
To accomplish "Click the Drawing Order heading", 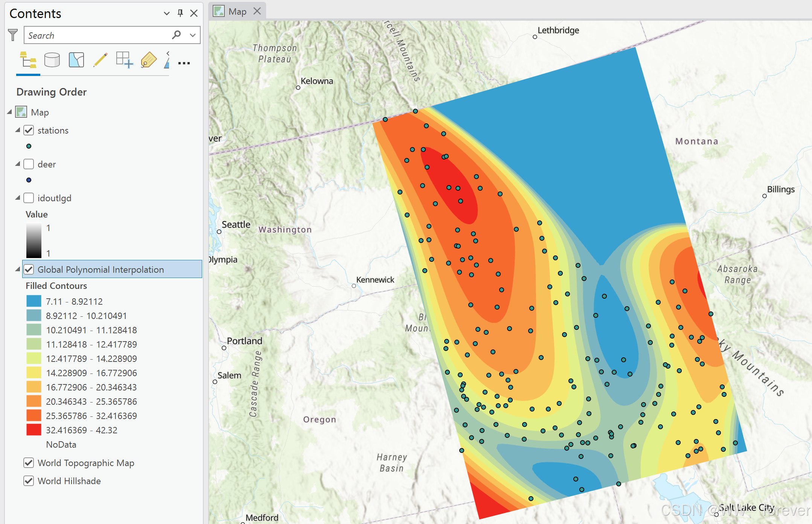I will [52, 92].
